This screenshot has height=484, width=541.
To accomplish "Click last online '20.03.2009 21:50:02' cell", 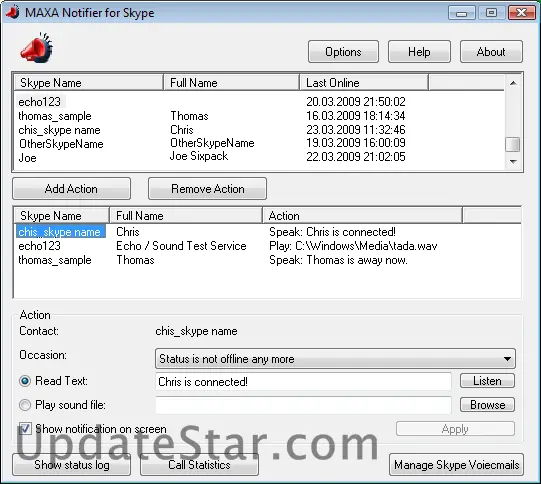I will pos(356,101).
